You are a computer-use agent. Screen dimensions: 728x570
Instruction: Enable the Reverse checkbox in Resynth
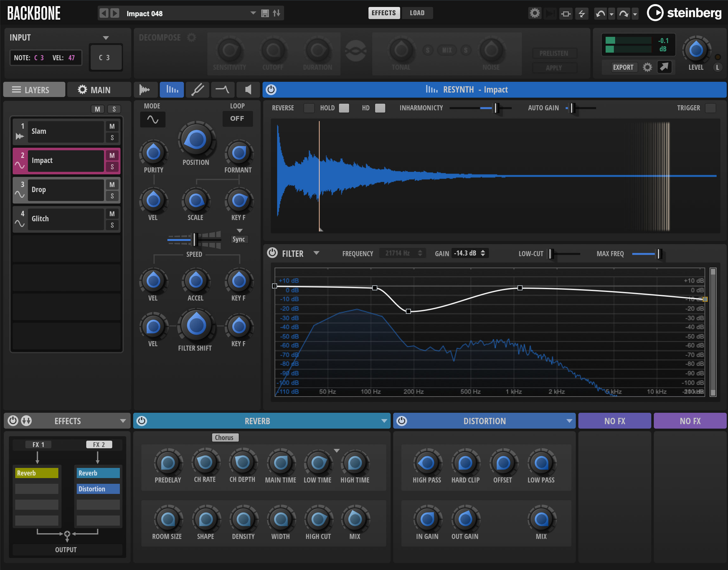309,108
